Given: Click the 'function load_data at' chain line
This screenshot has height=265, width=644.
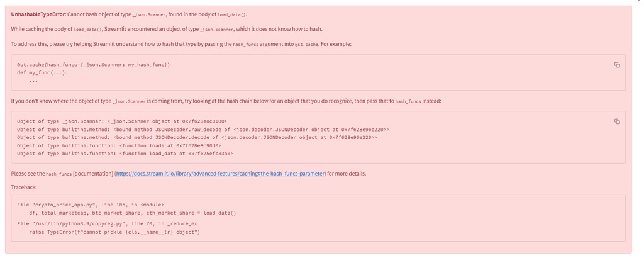Looking at the screenshot, I should tap(125, 153).
